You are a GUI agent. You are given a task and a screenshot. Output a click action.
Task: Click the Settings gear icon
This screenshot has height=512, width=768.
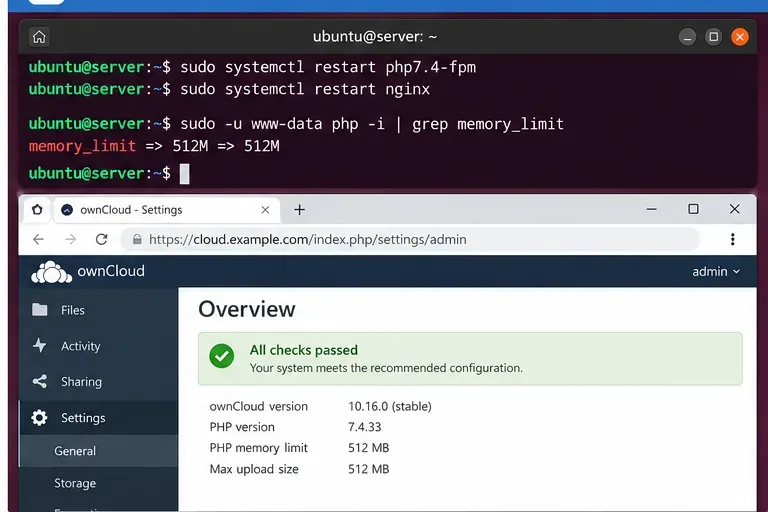pyautogui.click(x=39, y=417)
